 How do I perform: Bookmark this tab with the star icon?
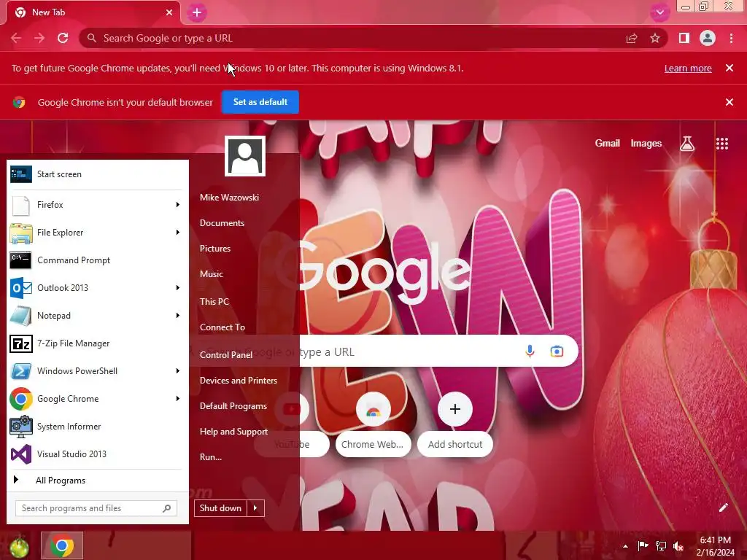tap(655, 38)
